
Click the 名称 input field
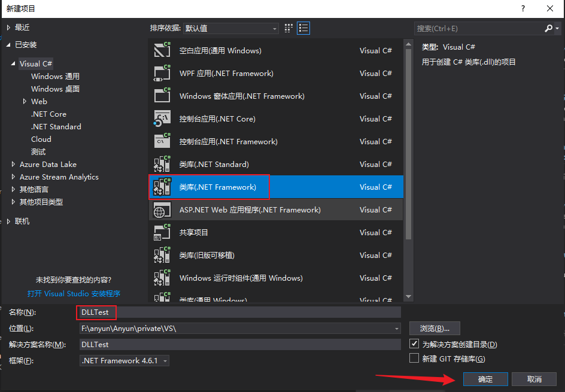click(x=240, y=312)
